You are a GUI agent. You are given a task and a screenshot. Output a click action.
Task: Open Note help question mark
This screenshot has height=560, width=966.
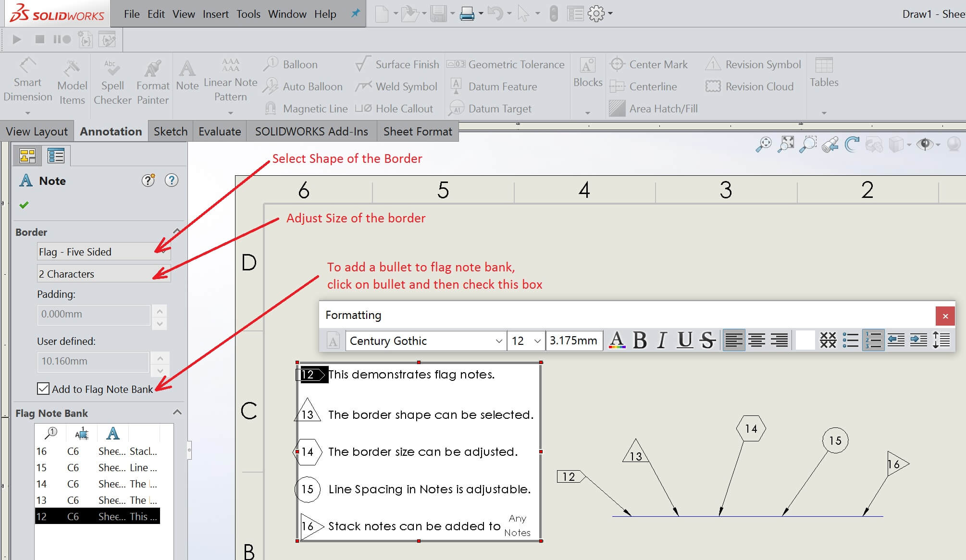(x=171, y=181)
